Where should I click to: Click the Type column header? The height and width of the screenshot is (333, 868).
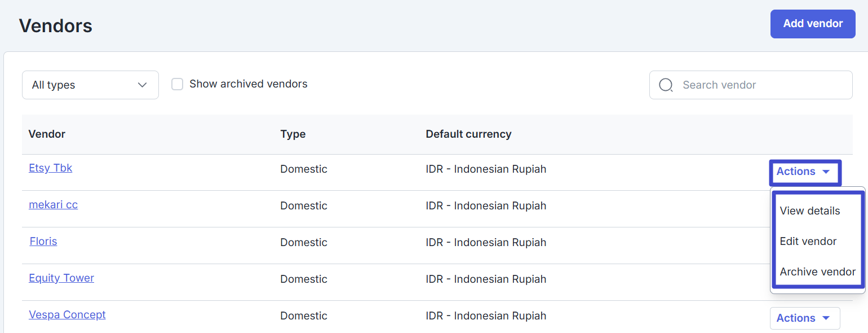click(293, 134)
